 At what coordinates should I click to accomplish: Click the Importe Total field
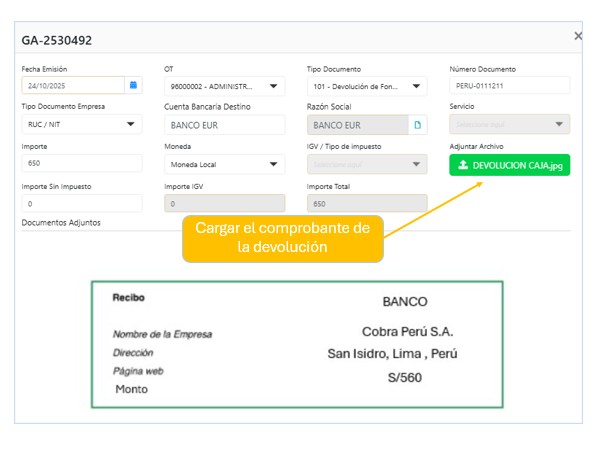tap(367, 203)
